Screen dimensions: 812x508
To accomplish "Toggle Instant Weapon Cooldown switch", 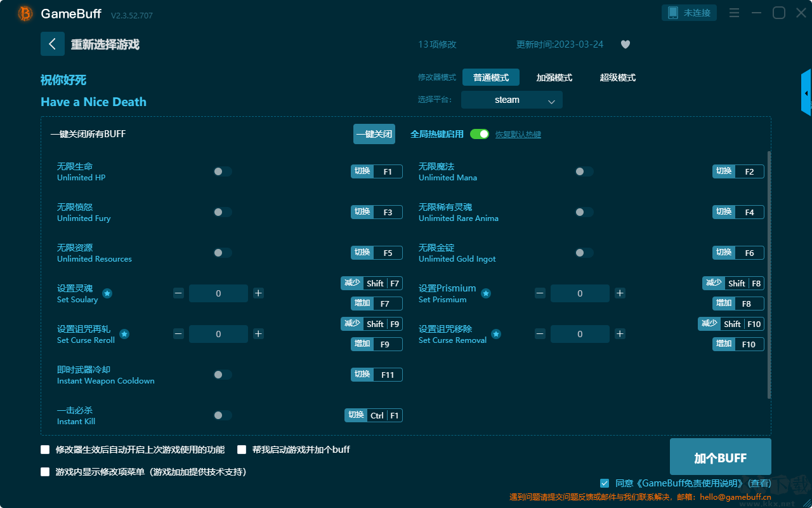I will pyautogui.click(x=223, y=375).
